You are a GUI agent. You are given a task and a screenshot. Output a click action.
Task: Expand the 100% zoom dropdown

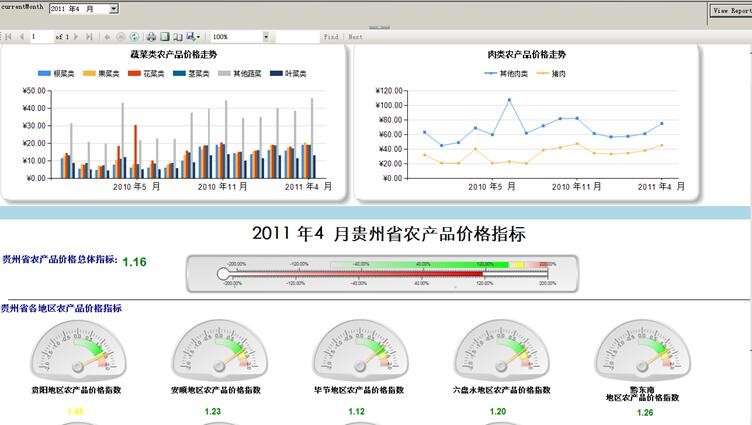tap(266, 37)
